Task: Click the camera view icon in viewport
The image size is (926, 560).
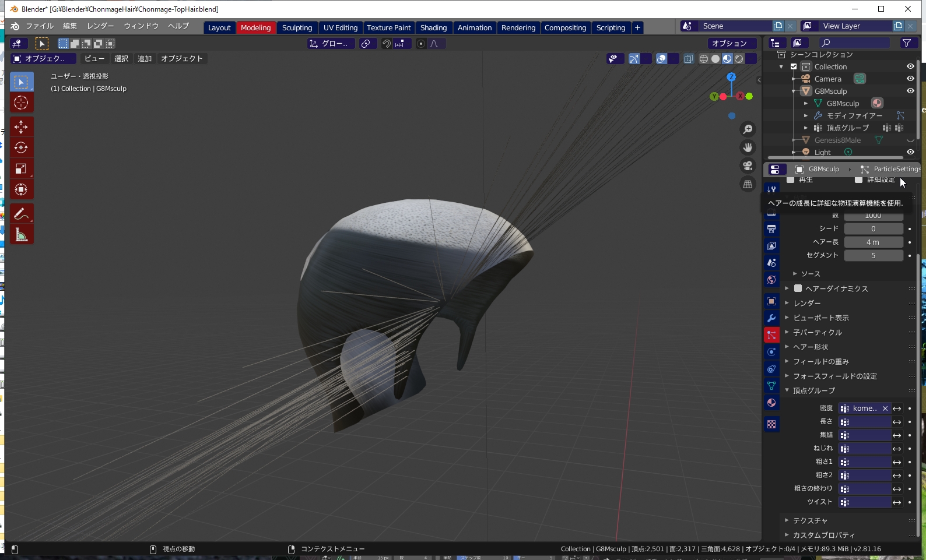Action: pyautogui.click(x=748, y=166)
